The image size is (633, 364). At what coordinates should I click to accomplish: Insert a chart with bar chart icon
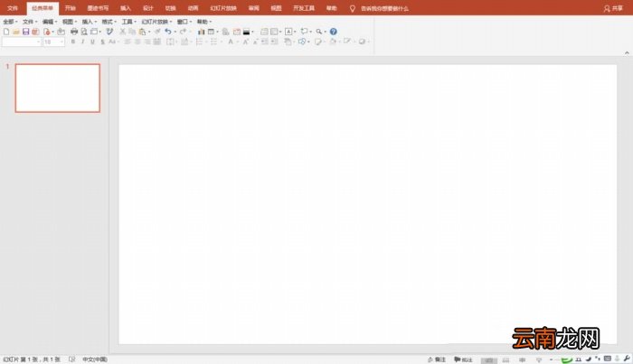(201, 32)
